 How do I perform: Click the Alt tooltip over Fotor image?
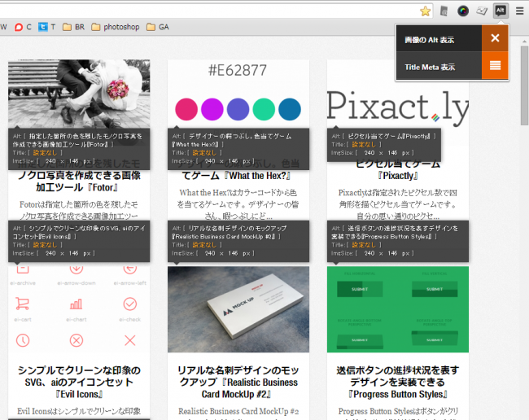click(x=79, y=149)
